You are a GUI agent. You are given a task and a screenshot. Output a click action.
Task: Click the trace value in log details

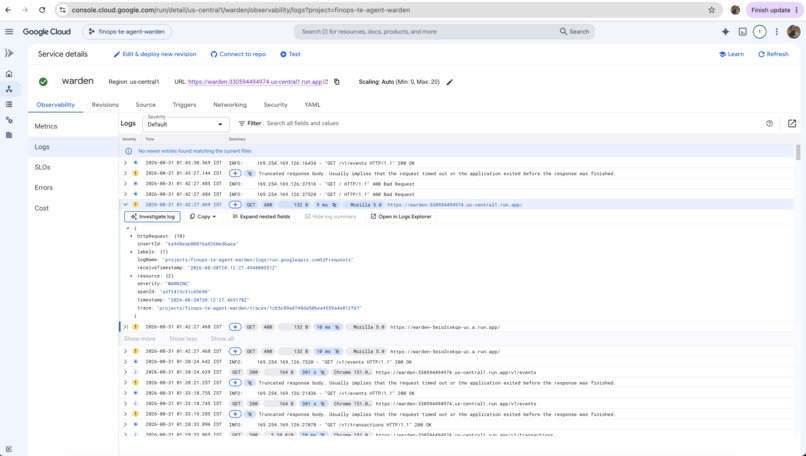pyautogui.click(x=260, y=308)
